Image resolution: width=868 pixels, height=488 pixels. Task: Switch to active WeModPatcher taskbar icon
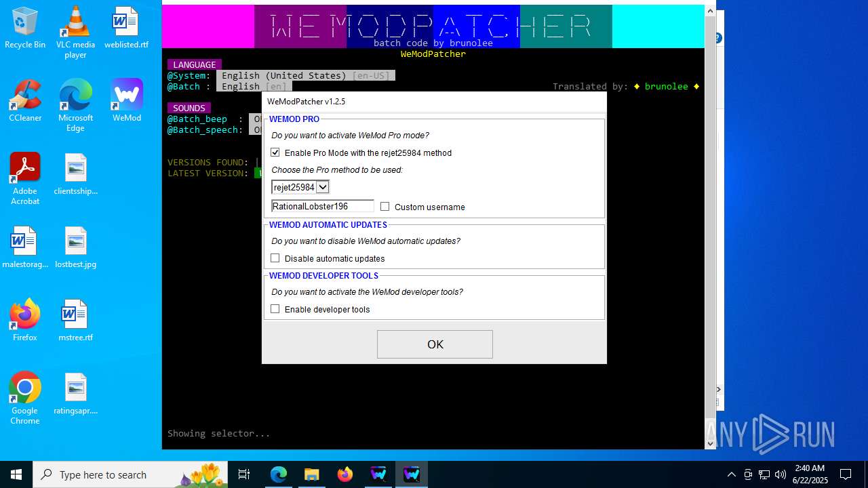tap(411, 474)
